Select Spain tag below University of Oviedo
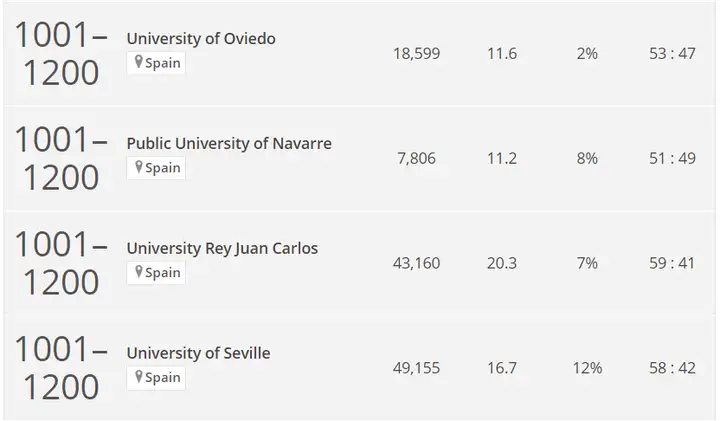The height and width of the screenshot is (421, 720). tap(156, 63)
